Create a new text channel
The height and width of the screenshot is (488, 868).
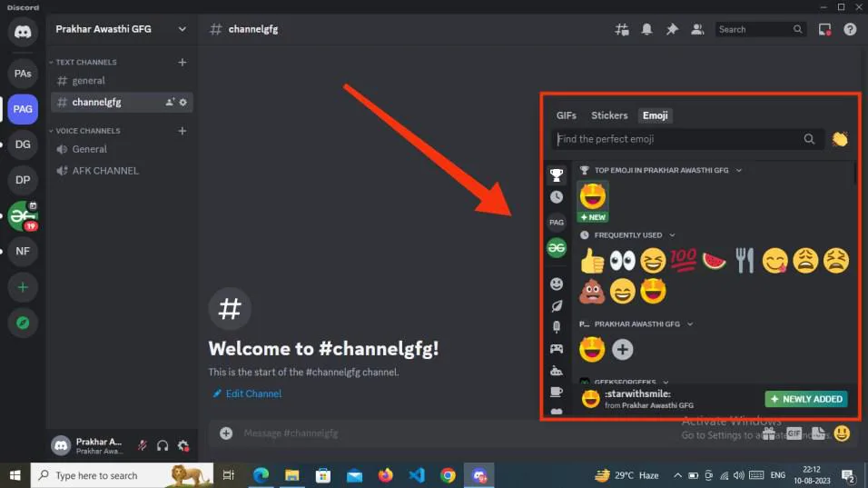[182, 62]
